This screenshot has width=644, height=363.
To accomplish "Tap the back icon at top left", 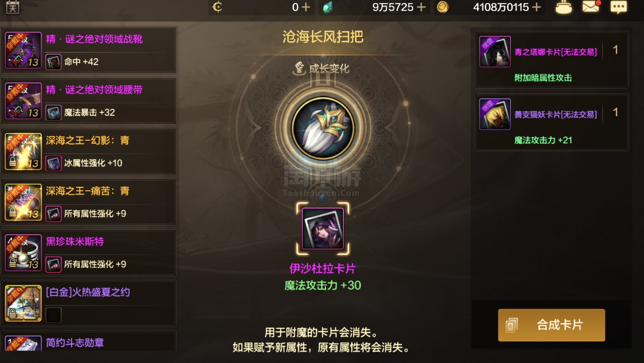I will [x=13, y=7].
